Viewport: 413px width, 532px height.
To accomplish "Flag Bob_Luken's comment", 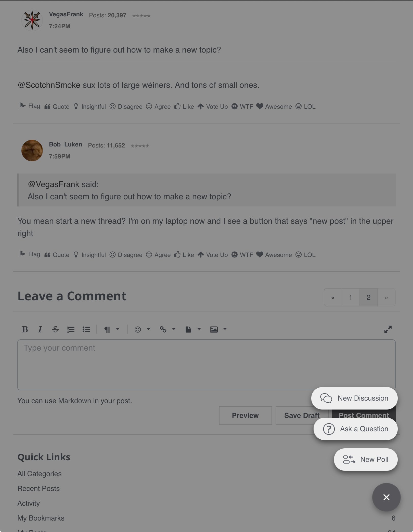I will pyautogui.click(x=30, y=254).
